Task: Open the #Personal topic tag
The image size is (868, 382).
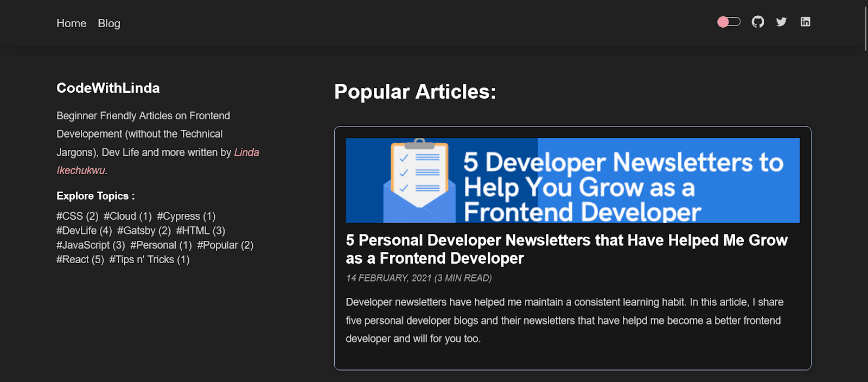Action: pos(161,245)
